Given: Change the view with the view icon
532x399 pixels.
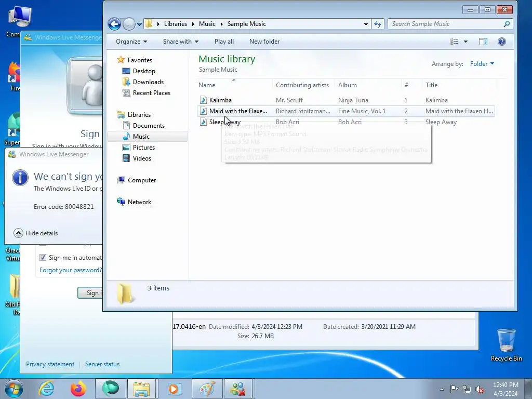Looking at the screenshot, I should 454,42.
